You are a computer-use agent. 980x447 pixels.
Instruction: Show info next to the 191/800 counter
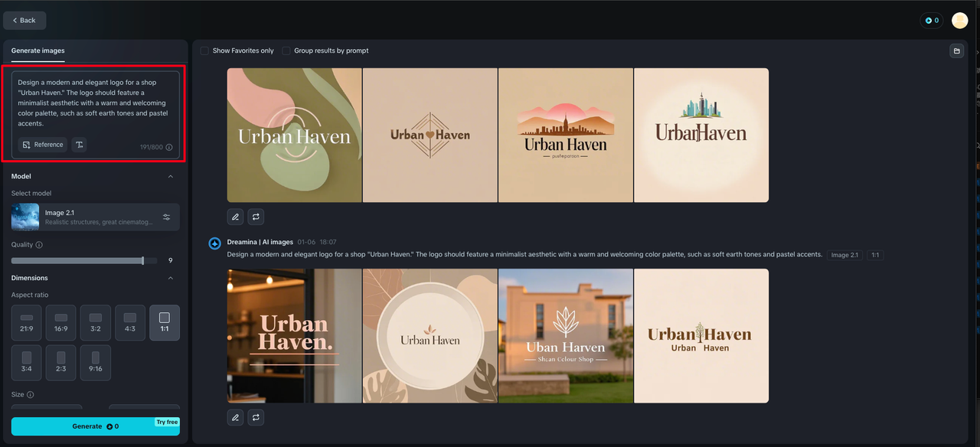click(169, 147)
